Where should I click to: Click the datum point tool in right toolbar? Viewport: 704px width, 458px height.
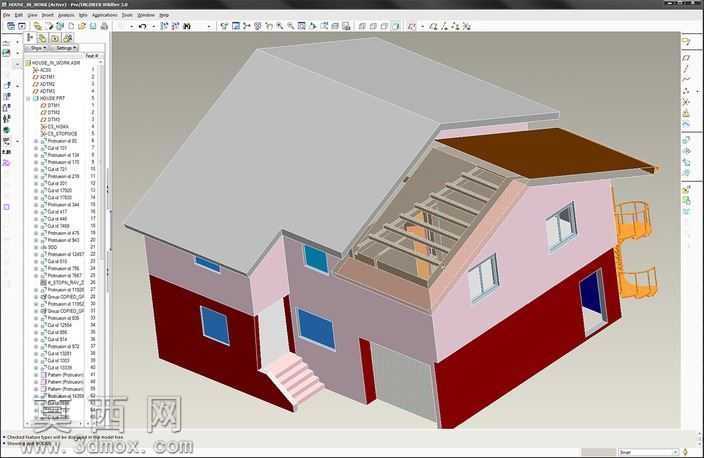(x=686, y=91)
